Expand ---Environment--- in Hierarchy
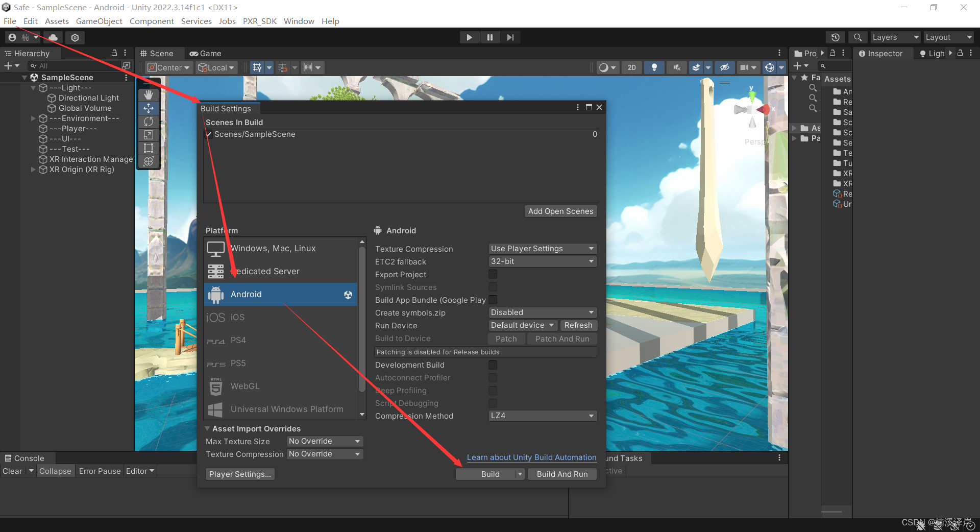The height and width of the screenshot is (532, 980). [33, 118]
